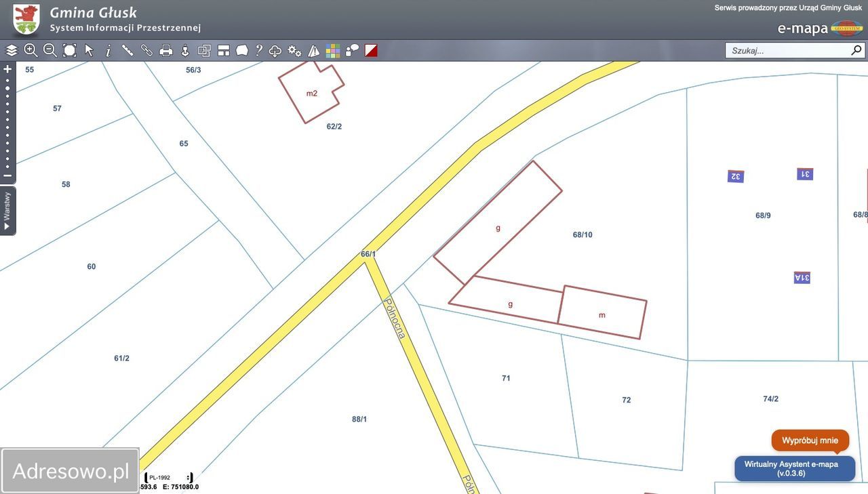Open the PL-1992 coordinate system dropdown

[168, 478]
